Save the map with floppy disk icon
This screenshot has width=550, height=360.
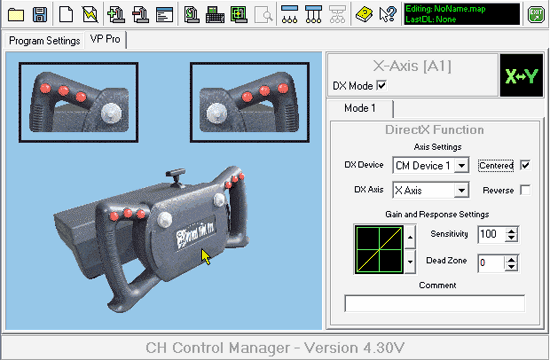click(39, 14)
